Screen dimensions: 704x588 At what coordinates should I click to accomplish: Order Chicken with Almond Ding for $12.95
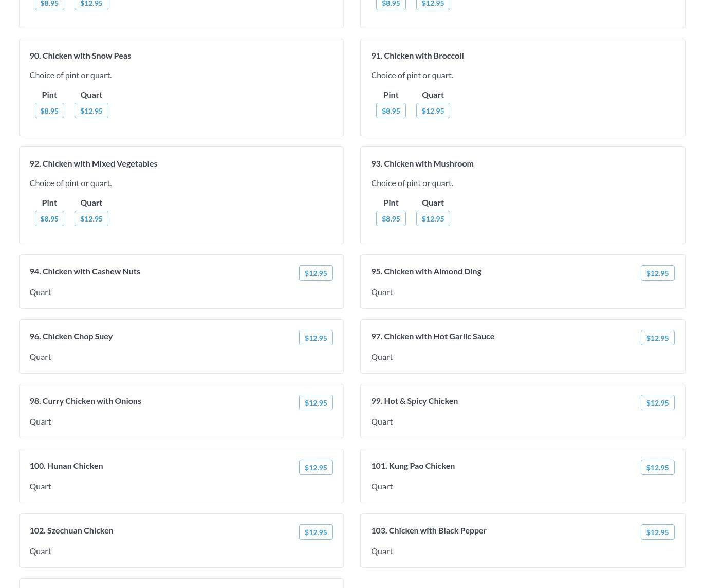(657, 273)
